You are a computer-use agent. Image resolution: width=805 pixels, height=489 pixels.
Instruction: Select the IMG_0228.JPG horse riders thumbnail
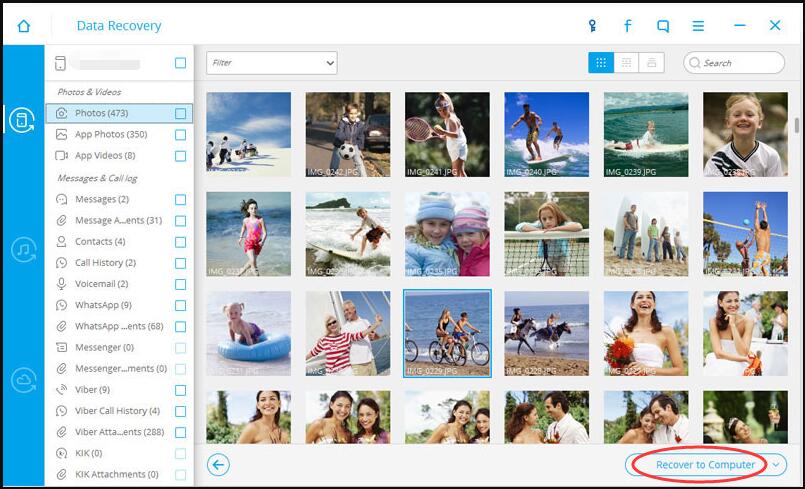tap(547, 334)
